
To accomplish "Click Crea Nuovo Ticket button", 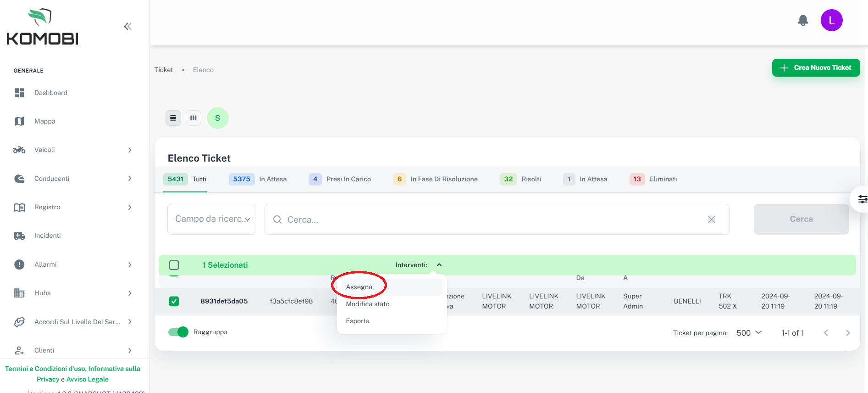I will 816,67.
